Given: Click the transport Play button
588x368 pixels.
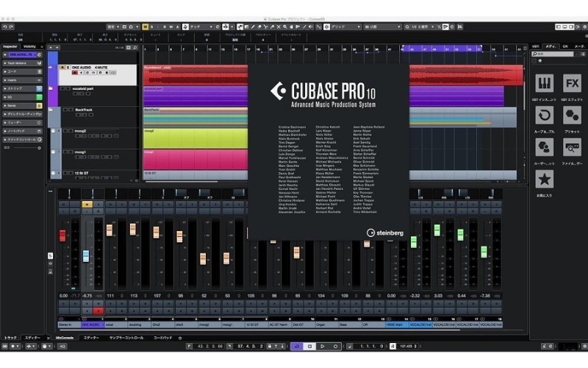Looking at the screenshot, I should 323,346.
